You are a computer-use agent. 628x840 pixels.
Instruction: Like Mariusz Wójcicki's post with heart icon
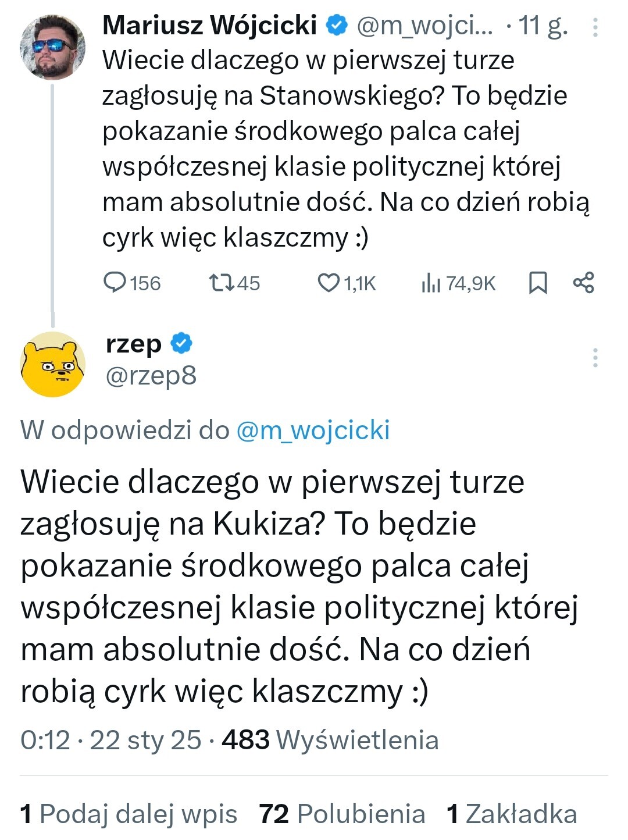(x=329, y=283)
